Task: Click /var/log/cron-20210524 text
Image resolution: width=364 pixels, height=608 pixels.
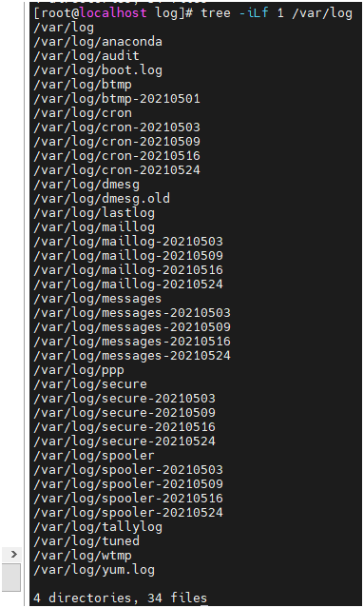Action: (x=117, y=170)
